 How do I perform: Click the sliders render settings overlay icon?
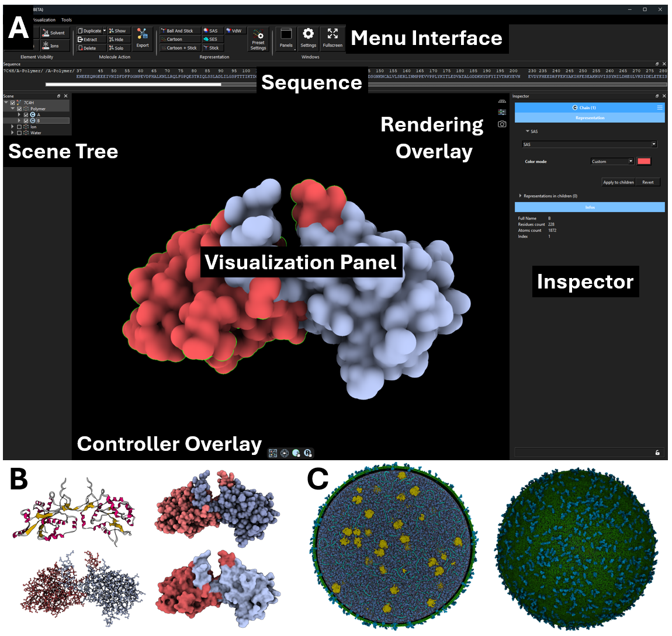pos(502,112)
